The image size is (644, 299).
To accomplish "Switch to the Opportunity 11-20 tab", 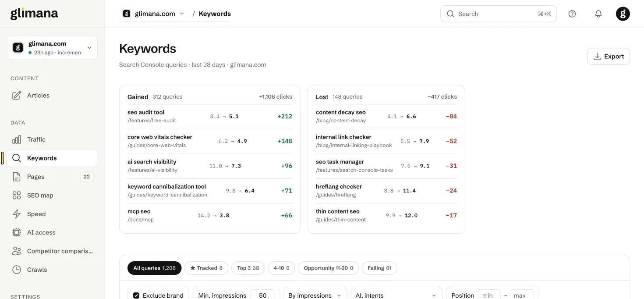I will 329,268.
